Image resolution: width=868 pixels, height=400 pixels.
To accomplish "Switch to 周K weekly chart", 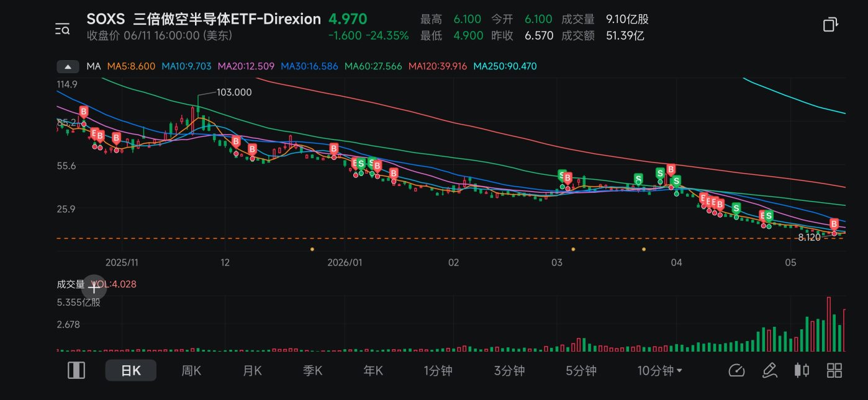I will click(191, 371).
